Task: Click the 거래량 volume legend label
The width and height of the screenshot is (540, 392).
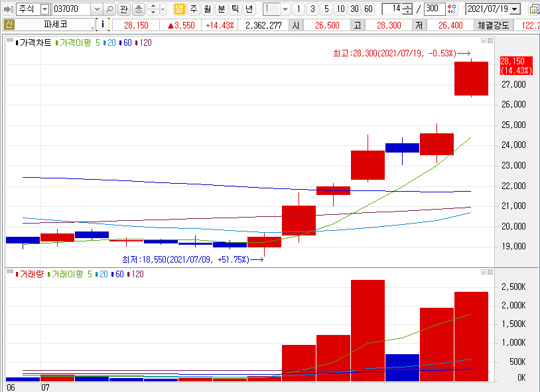Action: click(x=31, y=274)
